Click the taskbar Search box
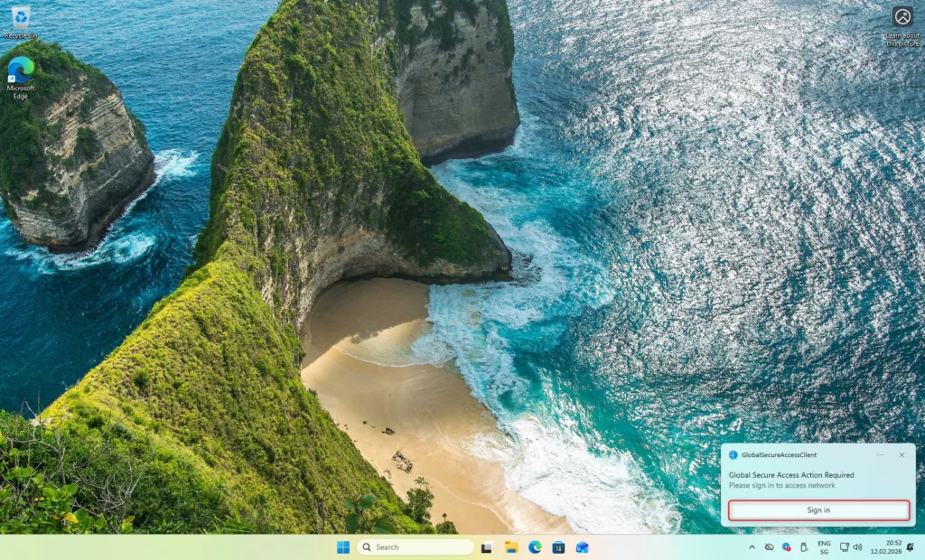This screenshot has height=560, width=925. (x=416, y=547)
